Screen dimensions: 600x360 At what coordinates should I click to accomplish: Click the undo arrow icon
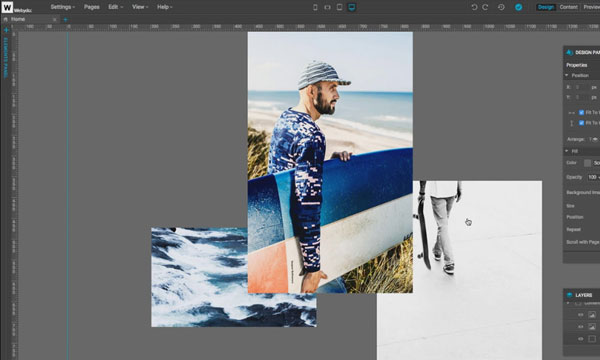click(474, 7)
